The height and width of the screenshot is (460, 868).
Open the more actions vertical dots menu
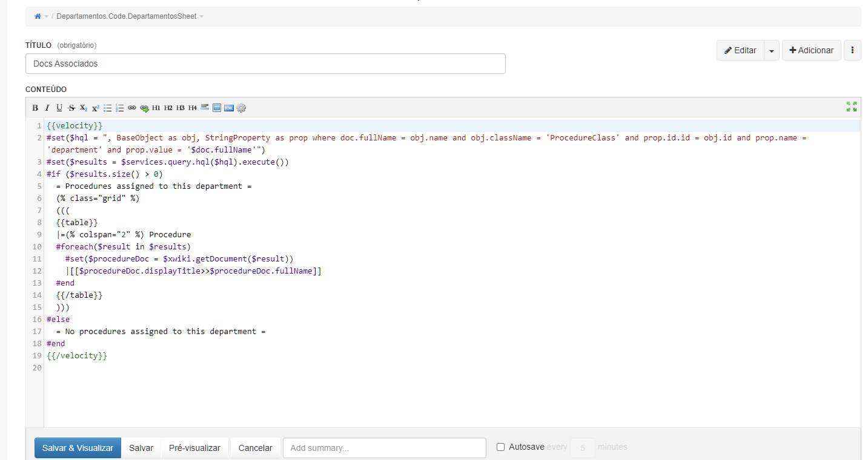click(x=852, y=50)
